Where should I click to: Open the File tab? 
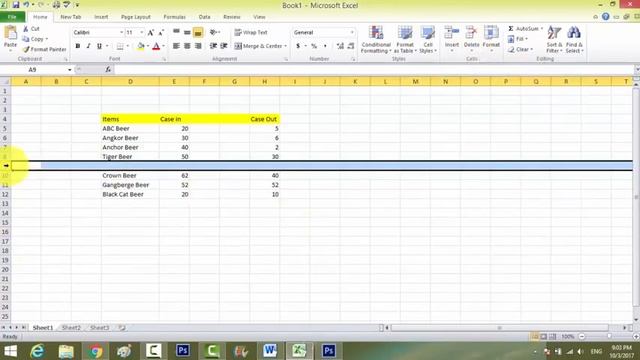[x=12, y=17]
